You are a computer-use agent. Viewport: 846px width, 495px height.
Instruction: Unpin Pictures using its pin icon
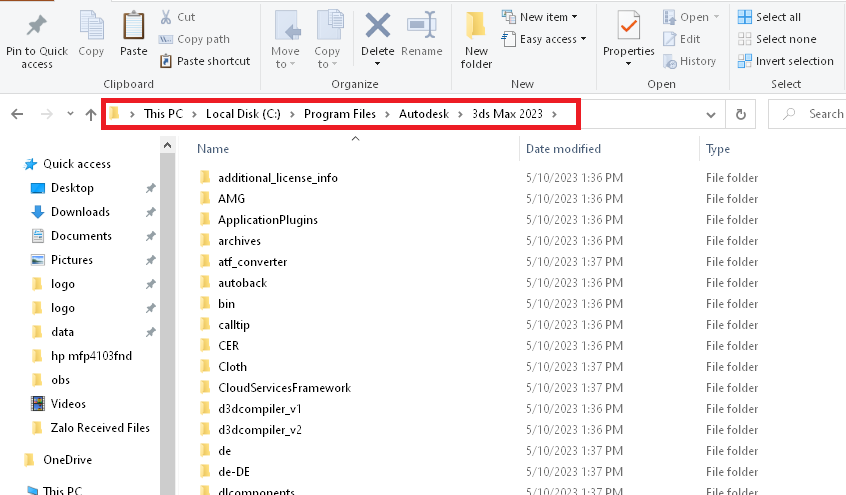point(151,260)
